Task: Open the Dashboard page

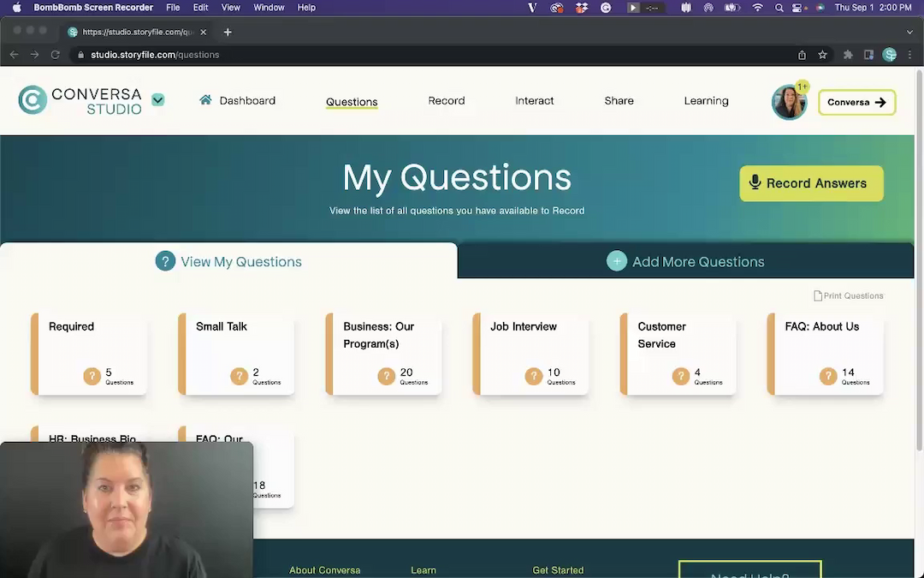Action: point(247,101)
